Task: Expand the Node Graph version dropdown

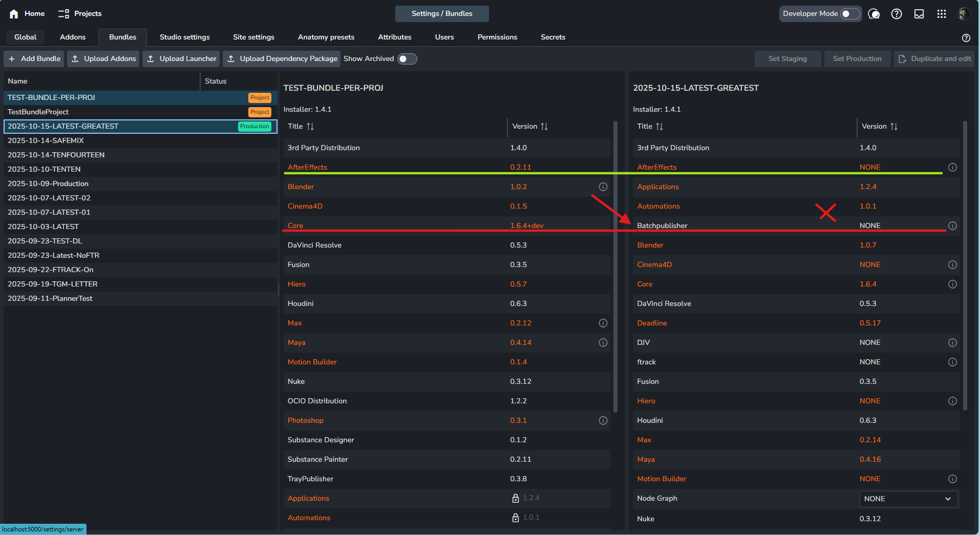Action: (x=908, y=499)
